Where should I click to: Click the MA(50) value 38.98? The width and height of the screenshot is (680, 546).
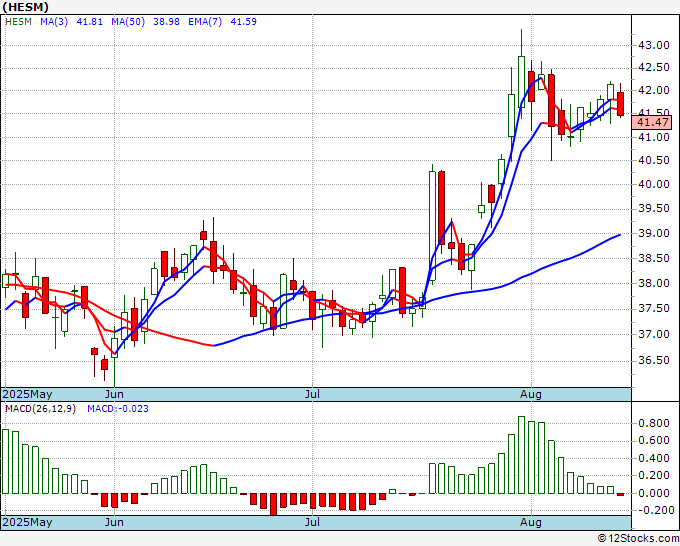(166, 21)
